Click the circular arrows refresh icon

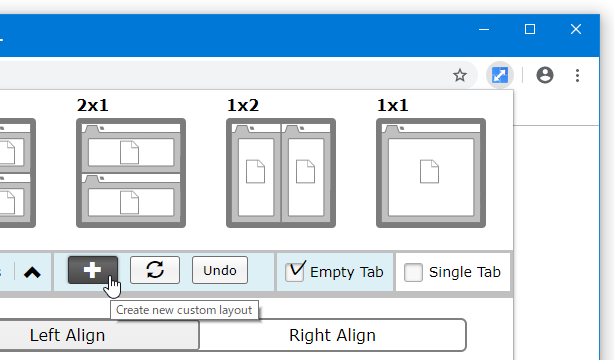click(x=155, y=270)
